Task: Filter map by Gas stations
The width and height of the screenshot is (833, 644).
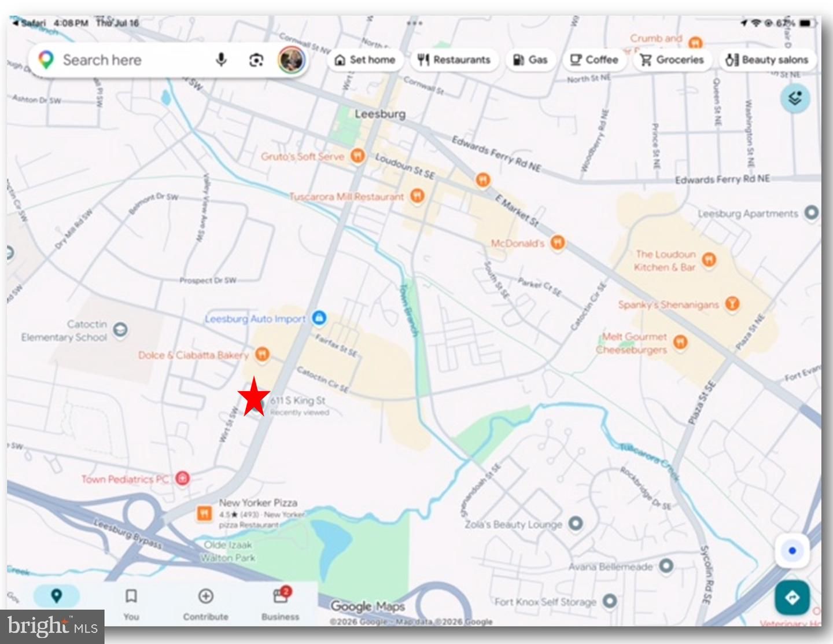Action: (x=530, y=60)
